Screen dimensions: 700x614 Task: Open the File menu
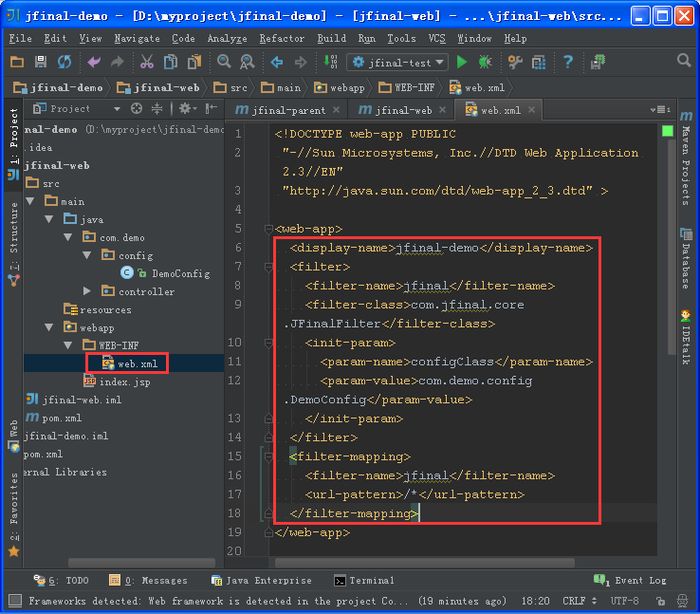coord(20,39)
